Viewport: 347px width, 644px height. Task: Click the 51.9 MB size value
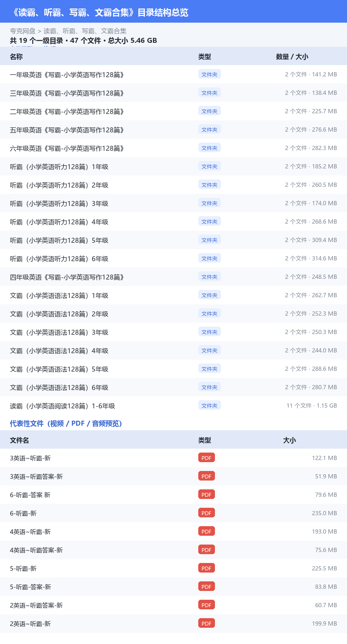point(326,476)
